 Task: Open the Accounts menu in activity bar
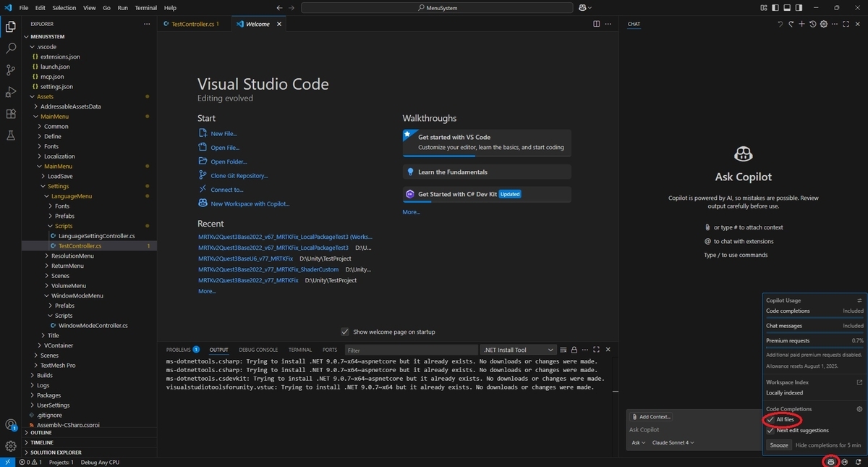pyautogui.click(x=11, y=425)
